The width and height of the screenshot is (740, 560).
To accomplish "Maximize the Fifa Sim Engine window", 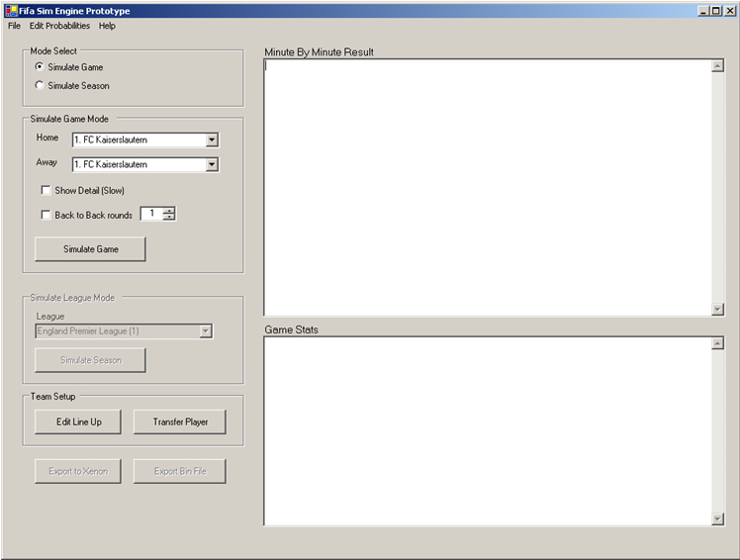I will (x=716, y=10).
